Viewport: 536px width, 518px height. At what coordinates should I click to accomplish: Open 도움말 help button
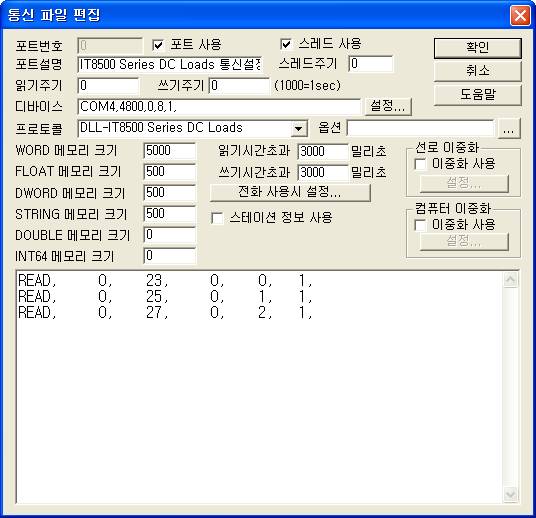pos(478,95)
